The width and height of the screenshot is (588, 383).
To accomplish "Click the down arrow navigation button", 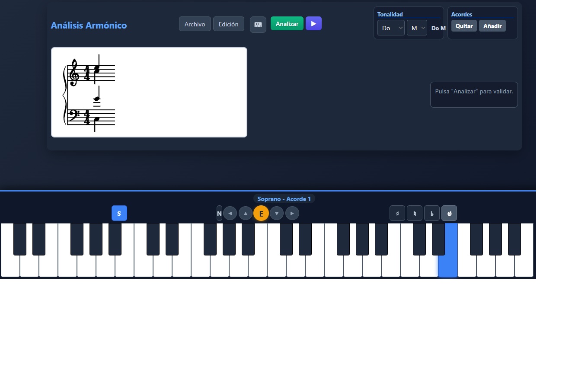I will [277, 213].
